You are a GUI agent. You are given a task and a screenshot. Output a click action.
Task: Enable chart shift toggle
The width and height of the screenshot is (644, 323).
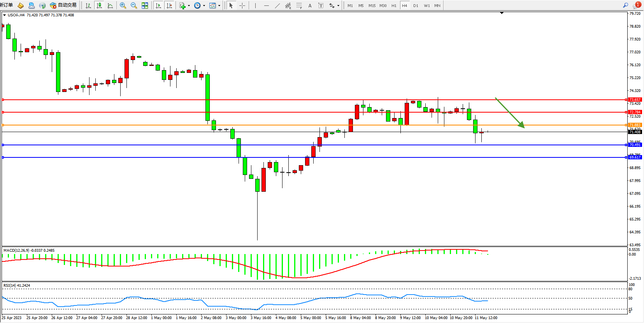(169, 5)
